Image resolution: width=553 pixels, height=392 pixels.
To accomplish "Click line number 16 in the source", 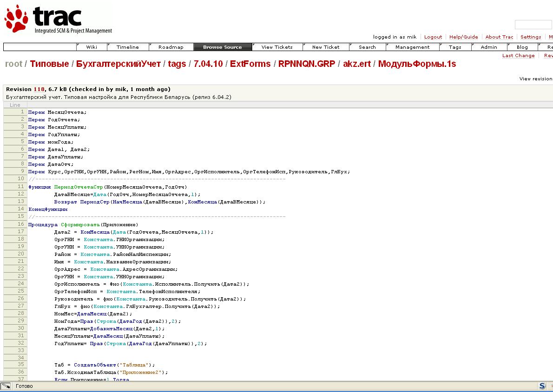I will pos(21,224).
